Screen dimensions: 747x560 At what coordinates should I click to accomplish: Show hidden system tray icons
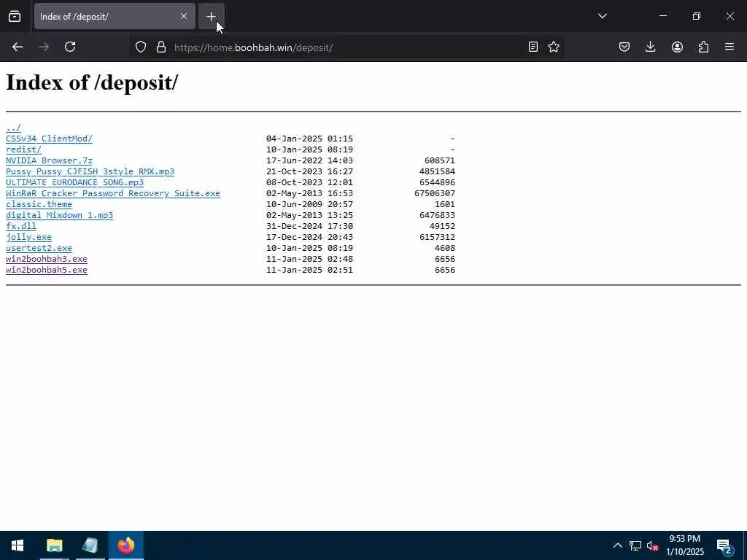(617, 545)
